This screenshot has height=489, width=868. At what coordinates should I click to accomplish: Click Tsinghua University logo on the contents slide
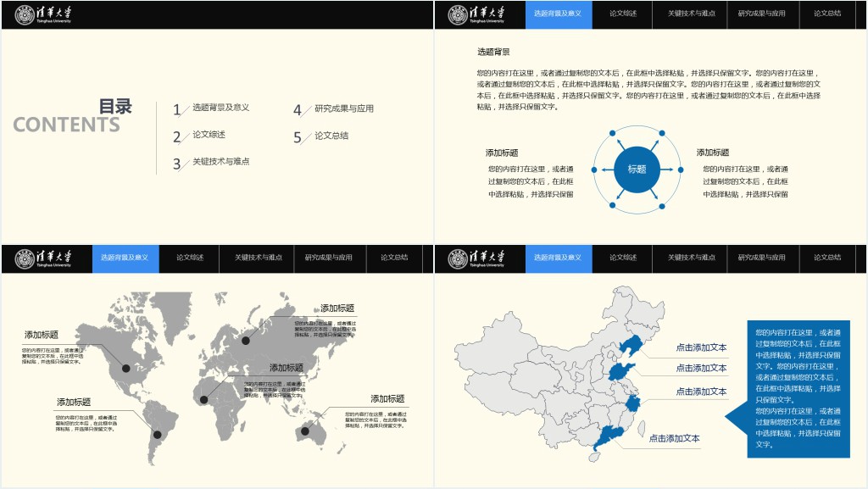coord(43,14)
